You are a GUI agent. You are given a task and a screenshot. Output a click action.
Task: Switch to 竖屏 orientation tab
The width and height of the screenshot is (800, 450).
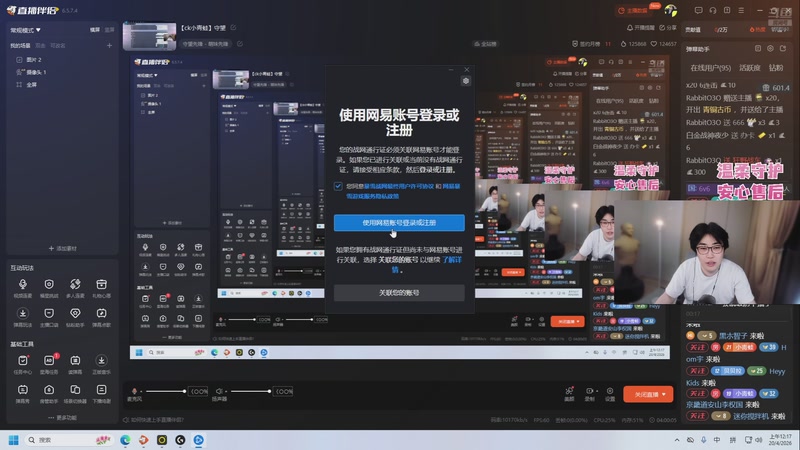(x=109, y=30)
